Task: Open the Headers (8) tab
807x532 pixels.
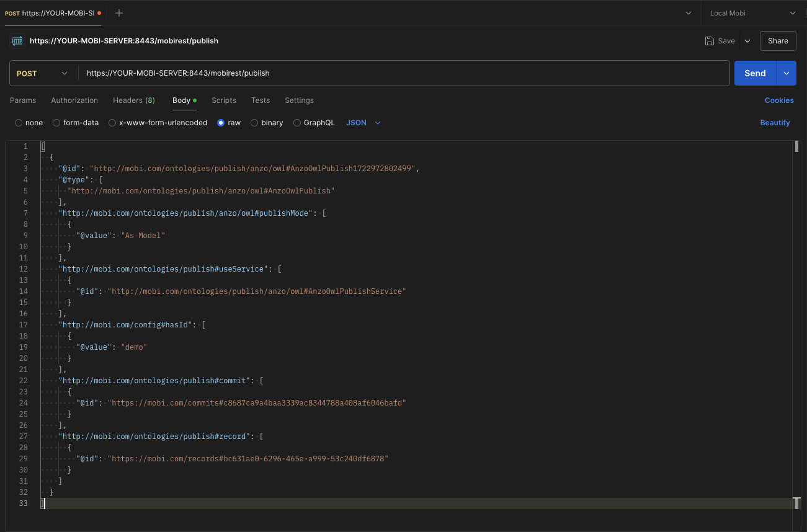Action: pos(134,100)
